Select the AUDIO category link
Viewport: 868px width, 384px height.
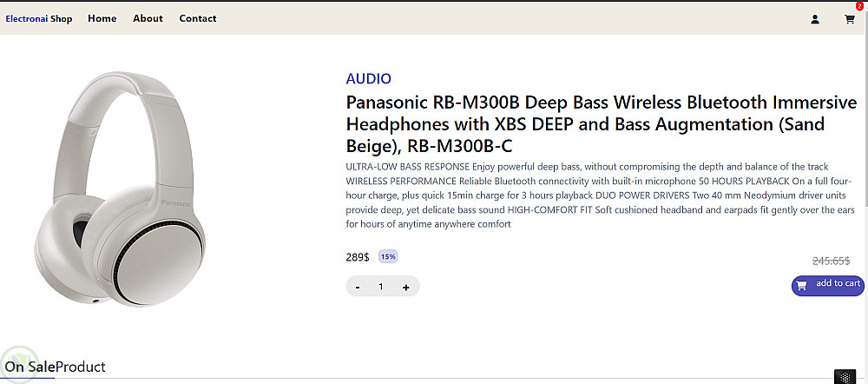[x=368, y=78]
